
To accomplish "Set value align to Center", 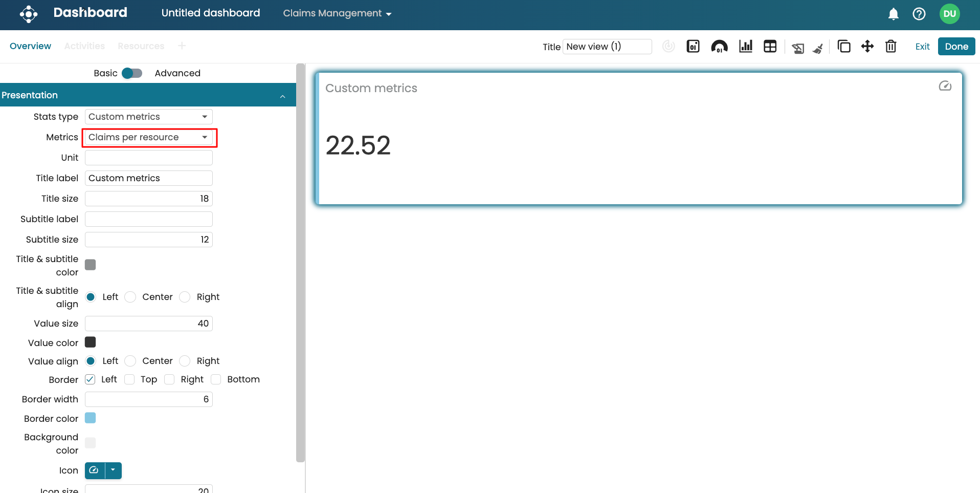I will tap(131, 361).
